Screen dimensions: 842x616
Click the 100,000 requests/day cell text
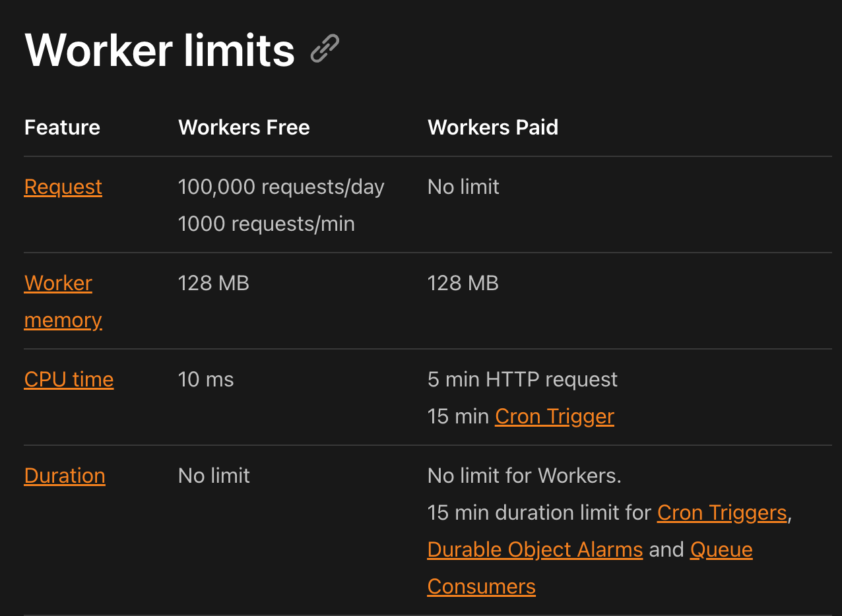pyautogui.click(x=281, y=187)
